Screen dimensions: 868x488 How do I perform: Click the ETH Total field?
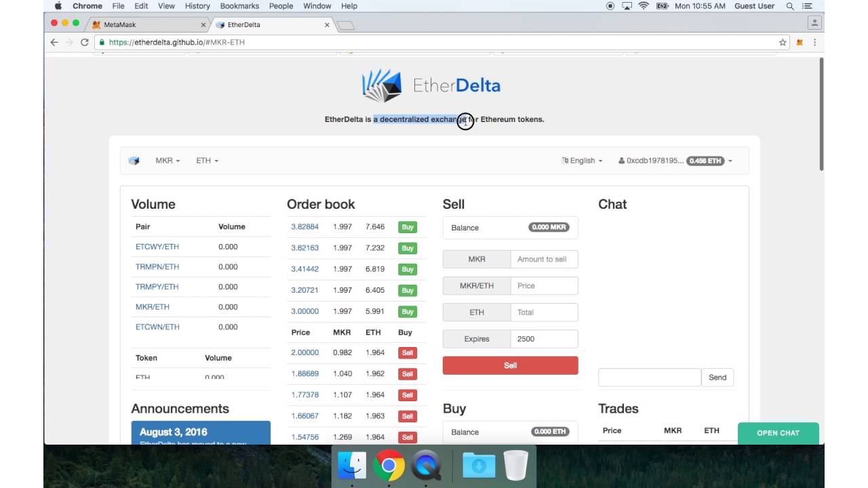(x=544, y=312)
